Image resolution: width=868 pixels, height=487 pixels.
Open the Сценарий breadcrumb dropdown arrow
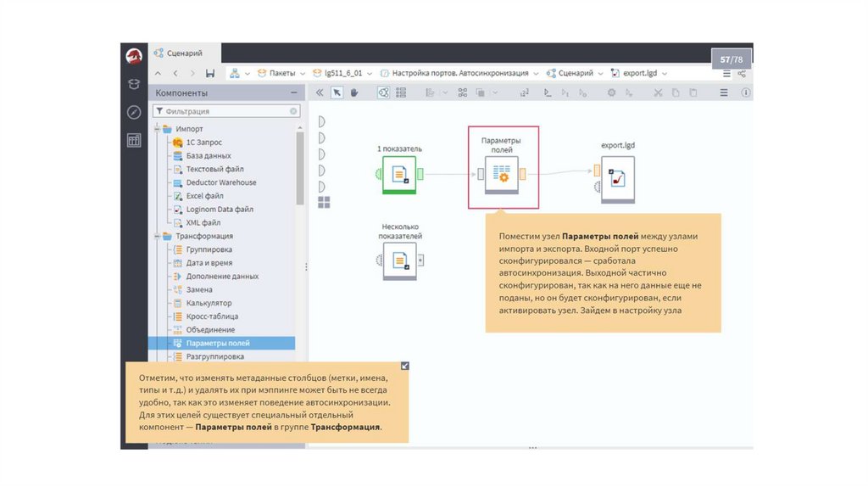click(x=600, y=74)
